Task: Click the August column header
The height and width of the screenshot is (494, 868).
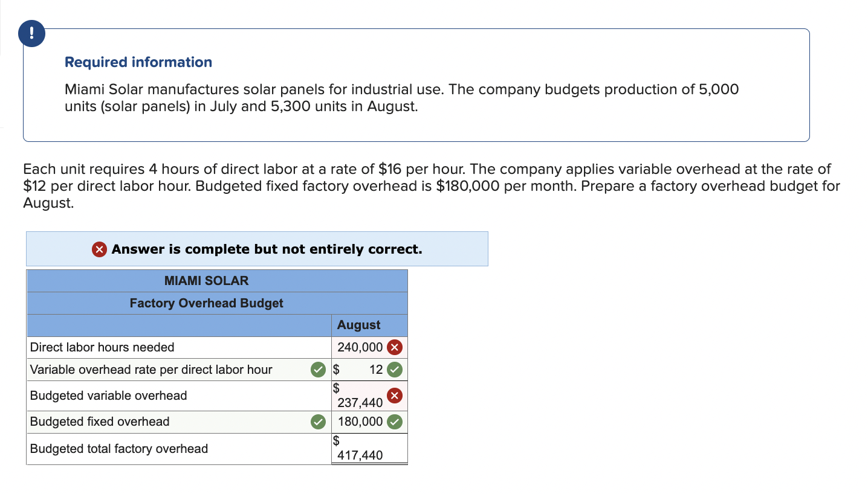Action: click(x=359, y=325)
